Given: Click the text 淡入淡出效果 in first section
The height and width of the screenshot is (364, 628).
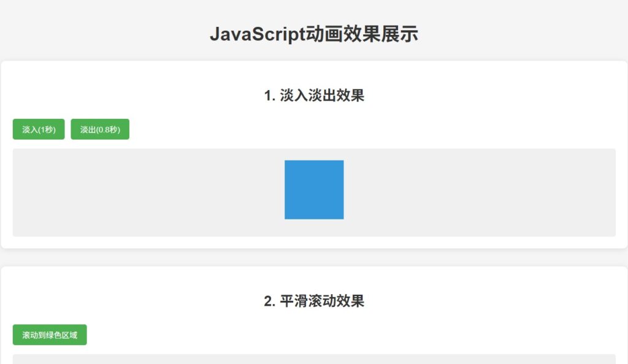Looking at the screenshot, I should [x=322, y=96].
